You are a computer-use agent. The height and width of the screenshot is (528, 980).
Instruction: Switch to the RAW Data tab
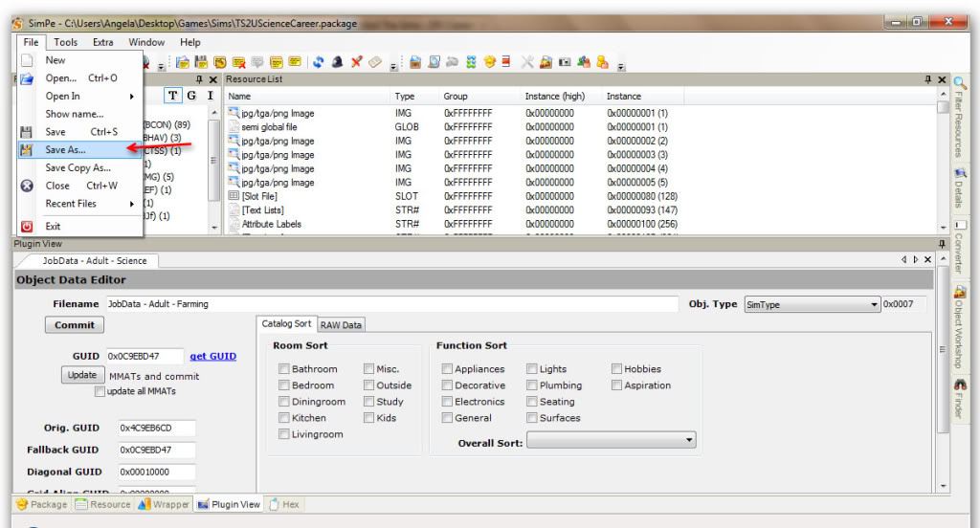(341, 325)
